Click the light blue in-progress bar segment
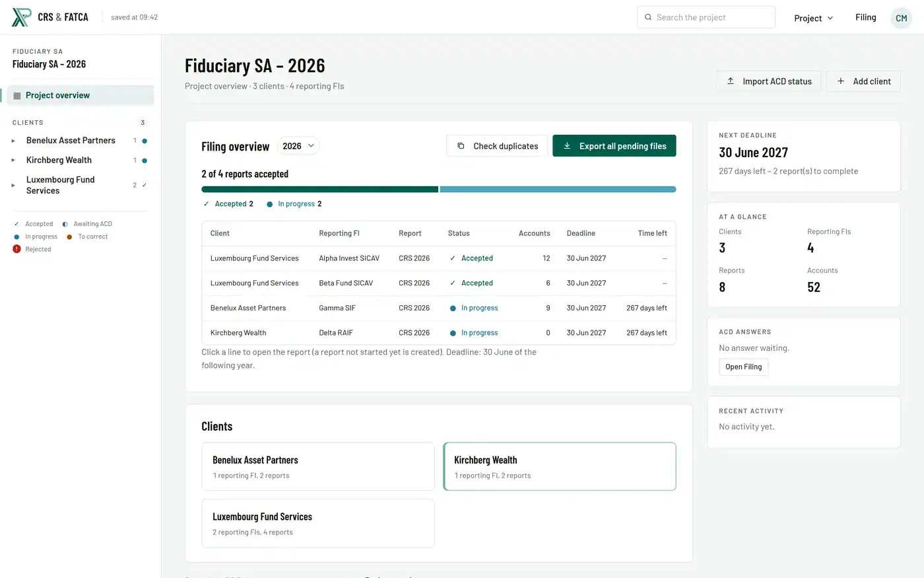Screen dimensions: 924x578 click(558, 190)
